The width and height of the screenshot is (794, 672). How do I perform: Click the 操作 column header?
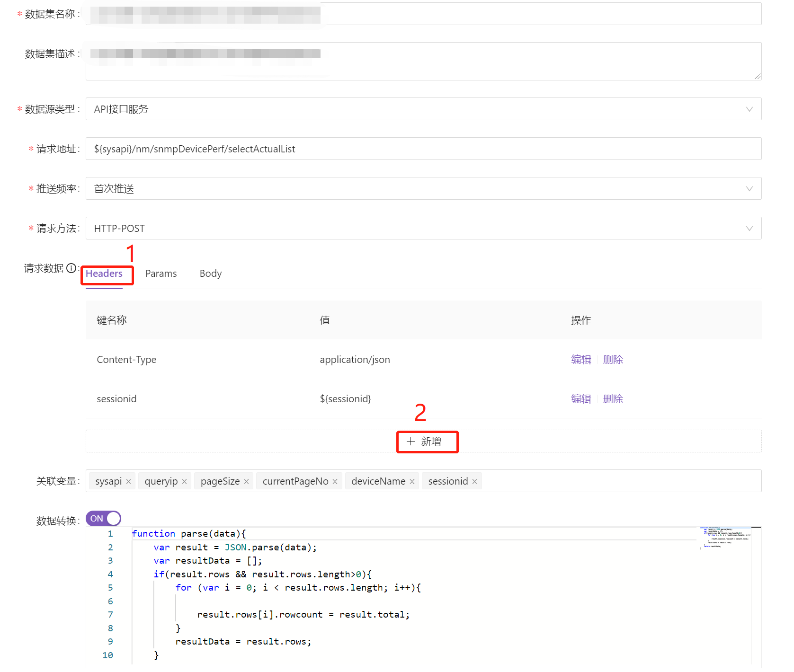pos(581,320)
